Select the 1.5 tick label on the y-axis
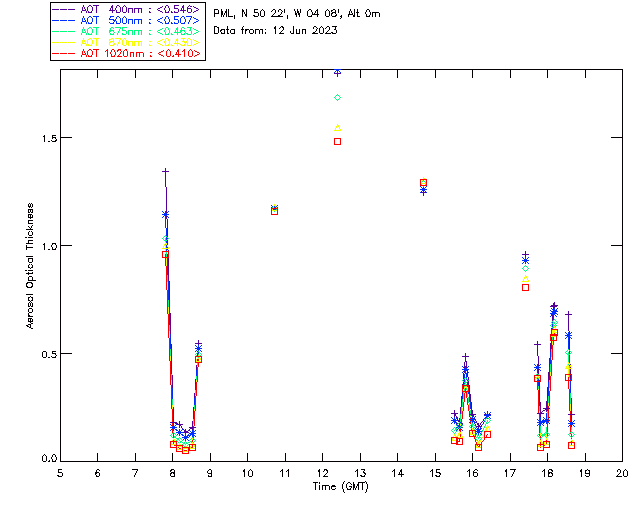 (x=45, y=138)
